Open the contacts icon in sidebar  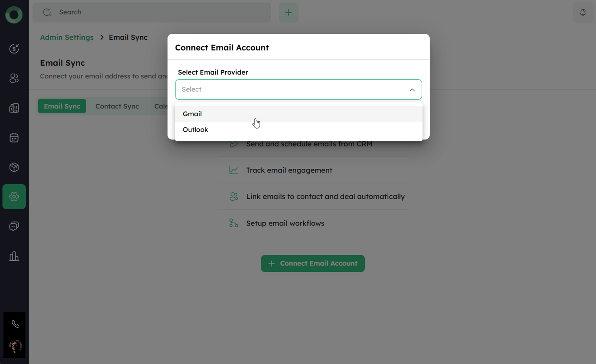click(14, 78)
